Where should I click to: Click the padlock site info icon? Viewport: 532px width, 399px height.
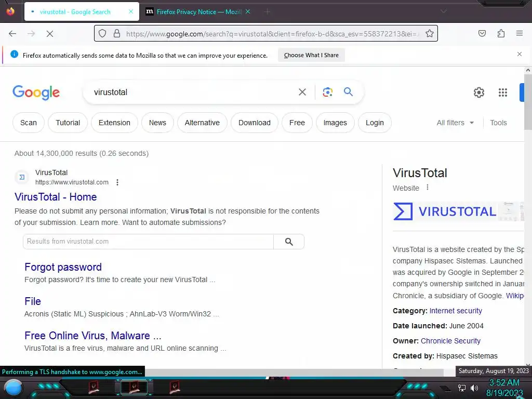coord(117,33)
